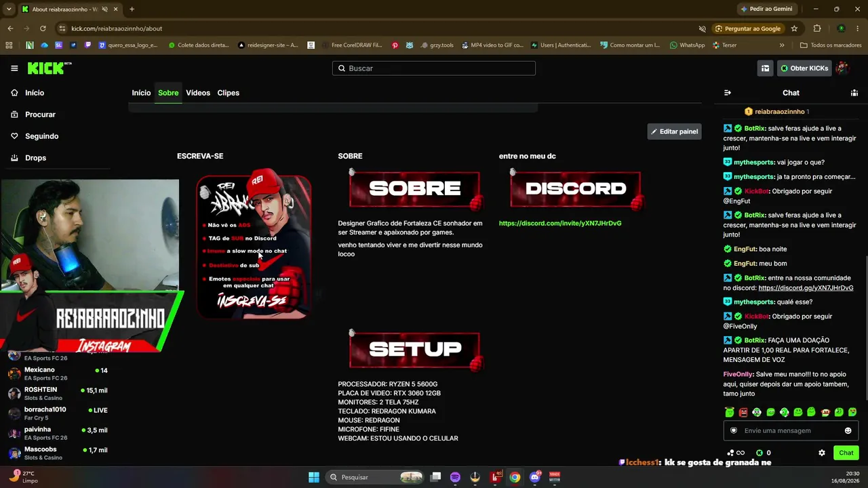Collapse the chat panel with arrow icon

[728, 93]
